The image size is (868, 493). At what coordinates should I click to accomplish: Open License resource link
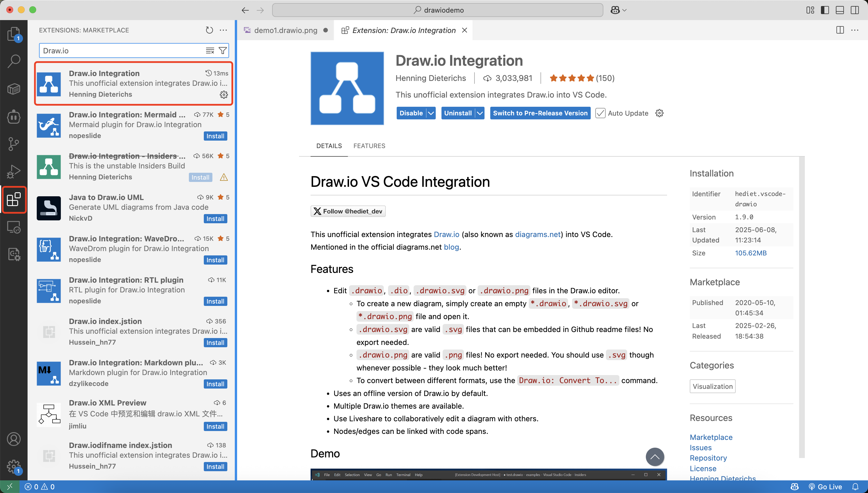coord(703,469)
